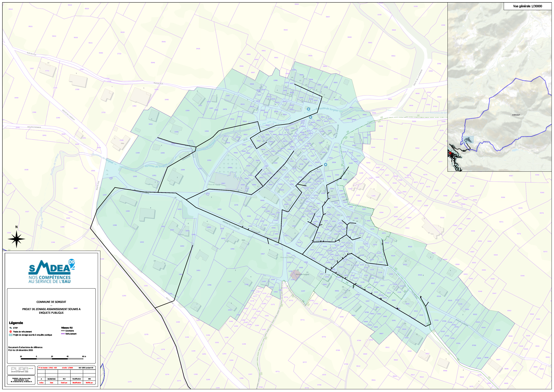The height and width of the screenshot is (392, 554).
Task: Click the N° de Dossier 17052 - A03 text
Action: pos(48,368)
